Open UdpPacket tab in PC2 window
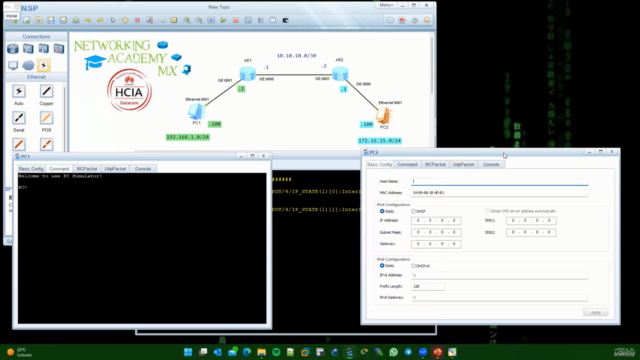This screenshot has height=360, width=640. click(463, 164)
